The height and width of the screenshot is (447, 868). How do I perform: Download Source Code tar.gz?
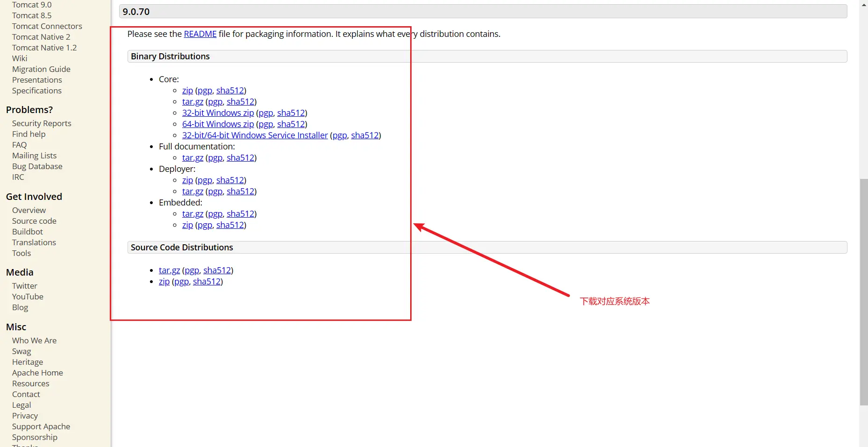(169, 270)
